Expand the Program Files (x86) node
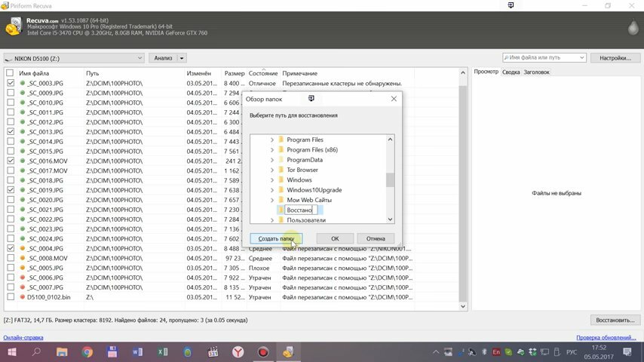Viewport: 644px width, 362px height. [272, 150]
